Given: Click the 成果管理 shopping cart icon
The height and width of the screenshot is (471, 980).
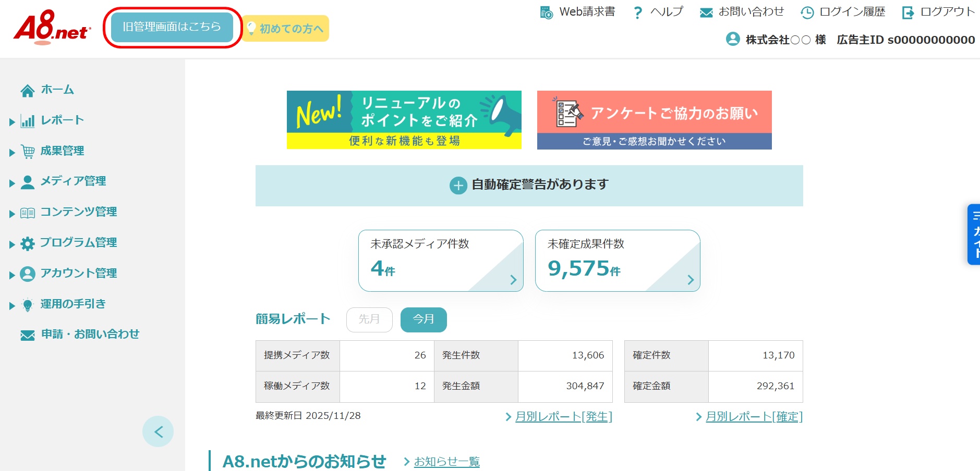Looking at the screenshot, I should click(x=28, y=152).
